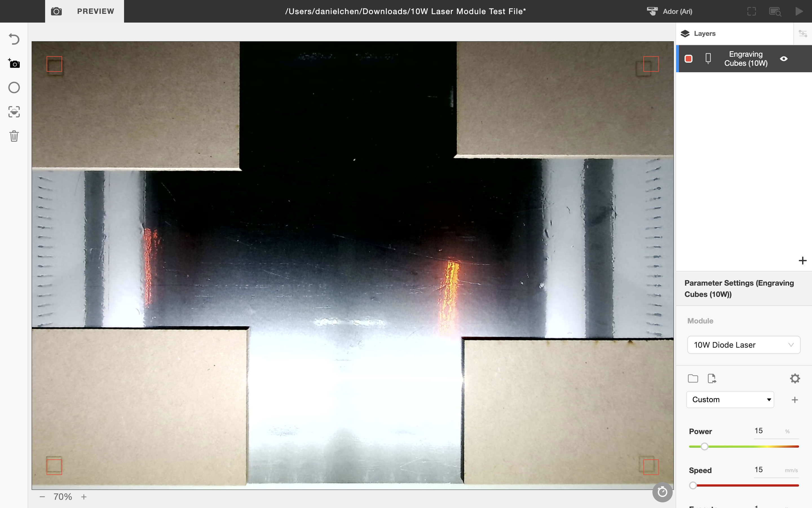The height and width of the screenshot is (508, 812).
Task: Click the undo back arrow icon
Action: tap(14, 39)
